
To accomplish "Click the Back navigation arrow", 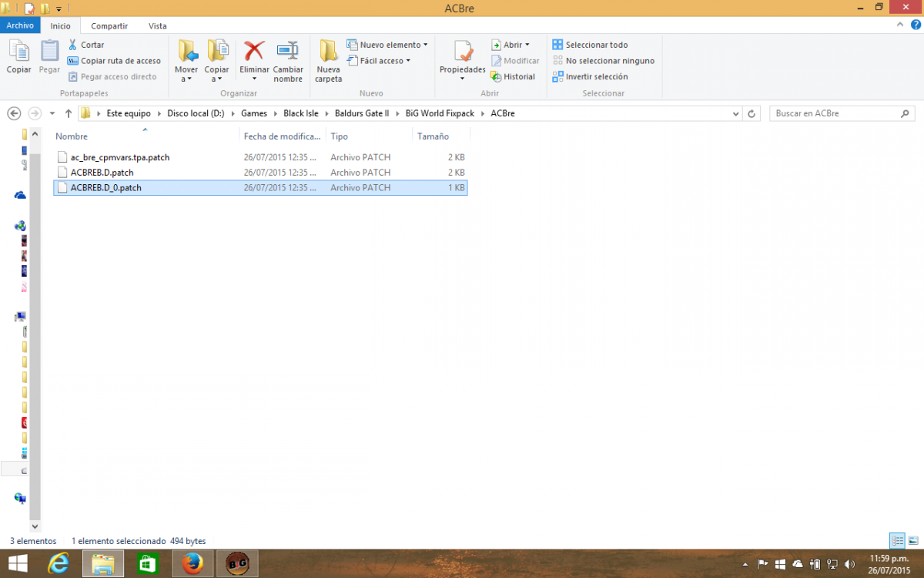I will tap(14, 113).
